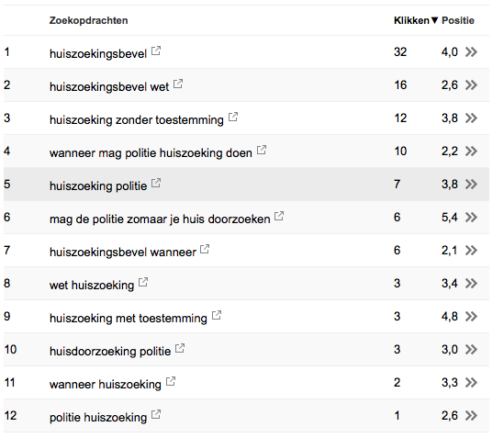Open the query wanneer huiszoeking
The width and height of the screenshot is (504, 438).
pos(105,384)
